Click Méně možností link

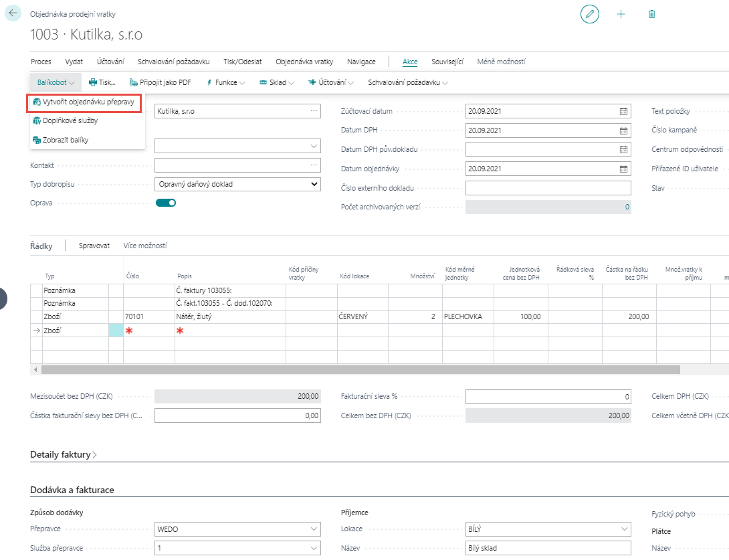tap(501, 62)
